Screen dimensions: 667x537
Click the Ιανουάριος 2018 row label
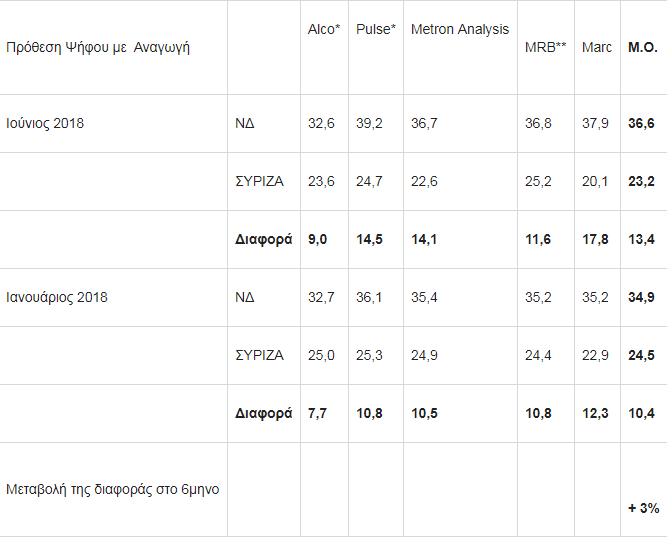pos(57,297)
